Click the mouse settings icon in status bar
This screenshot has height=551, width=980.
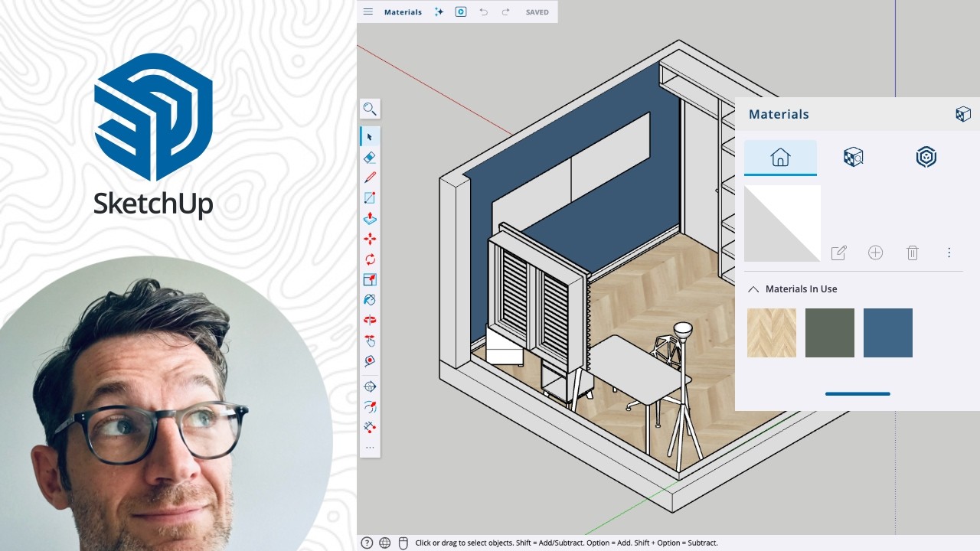[x=403, y=543]
